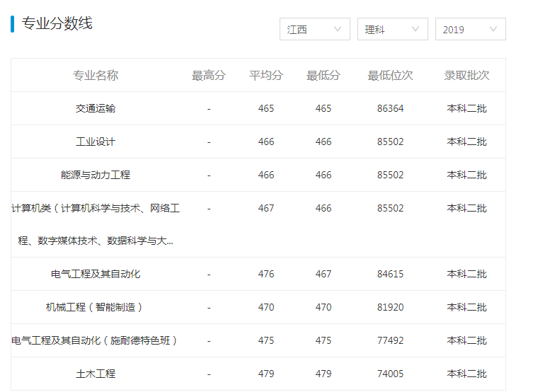Select the 土木工程 major name
This screenshot has width=533, height=392.
[96, 374]
